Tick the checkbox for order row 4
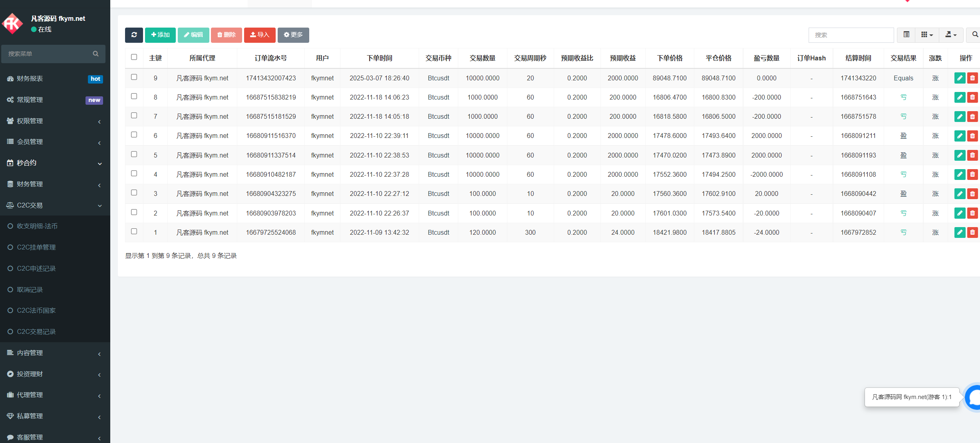The width and height of the screenshot is (980, 443). [x=134, y=174]
